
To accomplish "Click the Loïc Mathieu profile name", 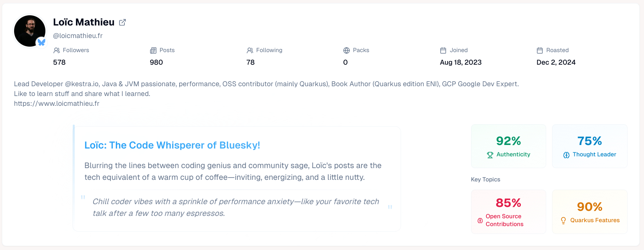I will 84,22.
